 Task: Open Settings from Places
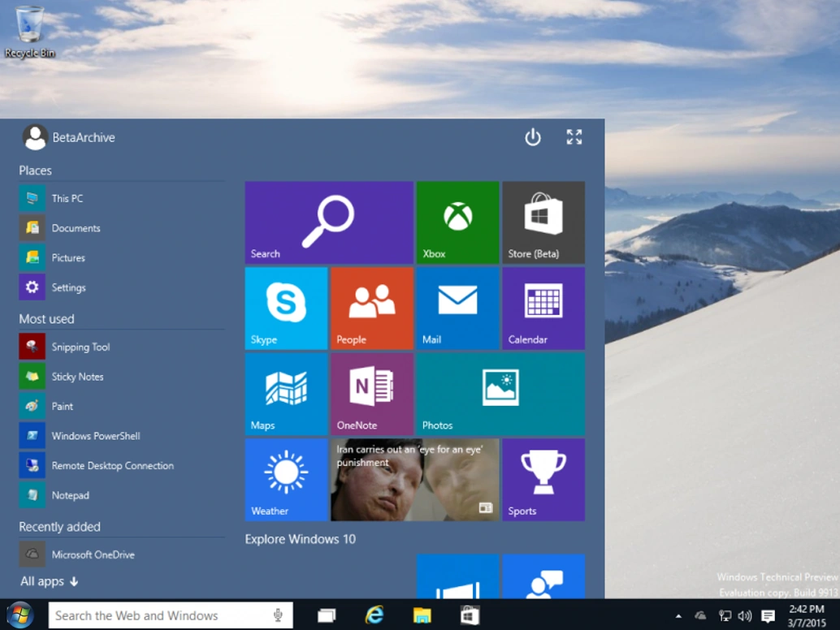click(x=122, y=287)
